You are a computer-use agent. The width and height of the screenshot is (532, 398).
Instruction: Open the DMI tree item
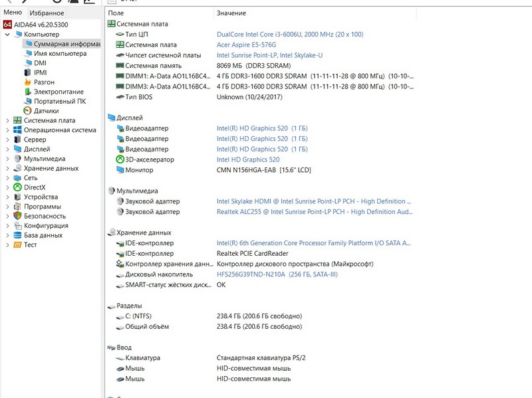[40, 63]
